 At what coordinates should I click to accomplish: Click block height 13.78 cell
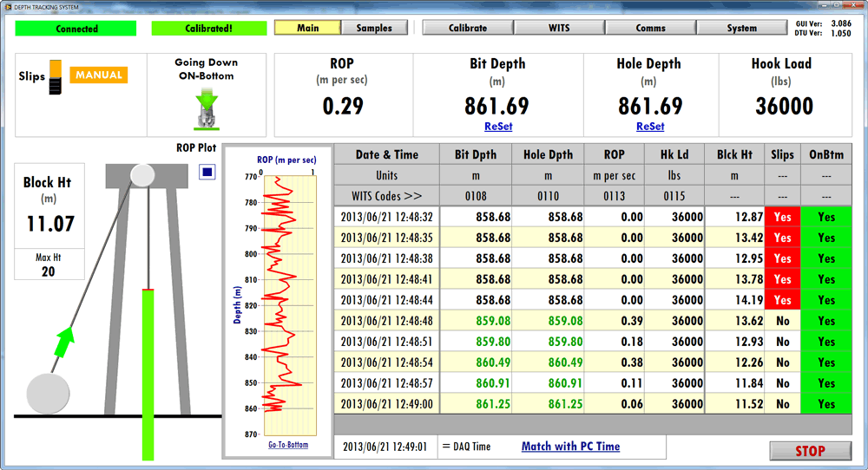tap(734, 279)
